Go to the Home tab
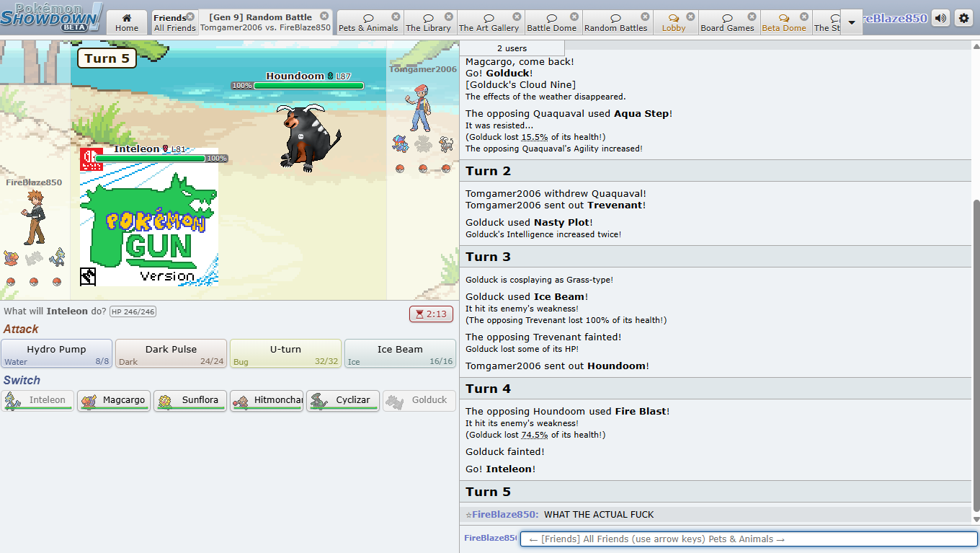This screenshot has width=980, height=553. click(127, 22)
